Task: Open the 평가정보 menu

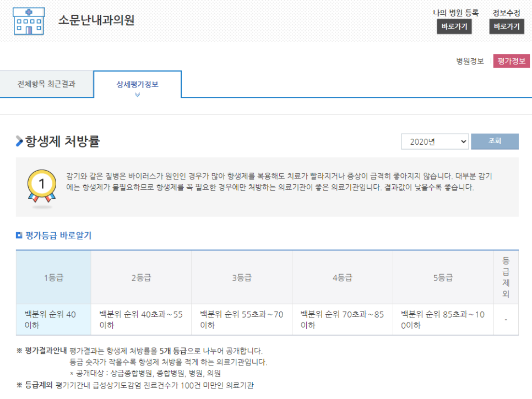Action: tap(511, 61)
